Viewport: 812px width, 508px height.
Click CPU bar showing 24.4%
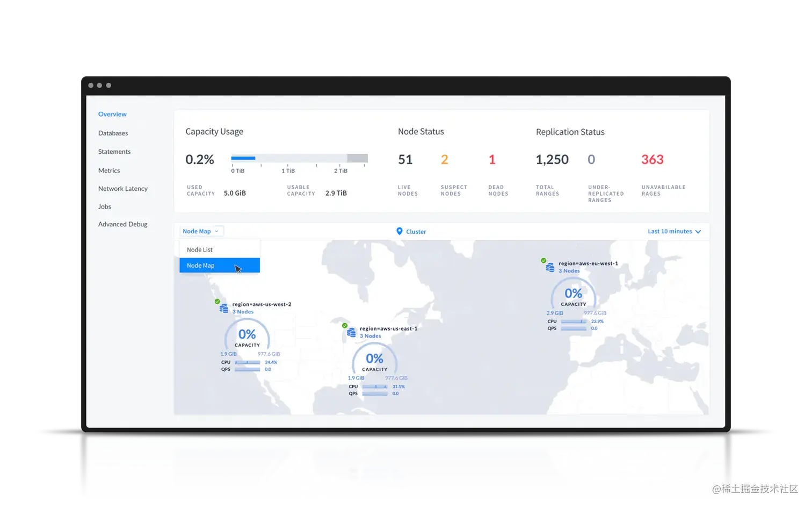click(x=248, y=362)
